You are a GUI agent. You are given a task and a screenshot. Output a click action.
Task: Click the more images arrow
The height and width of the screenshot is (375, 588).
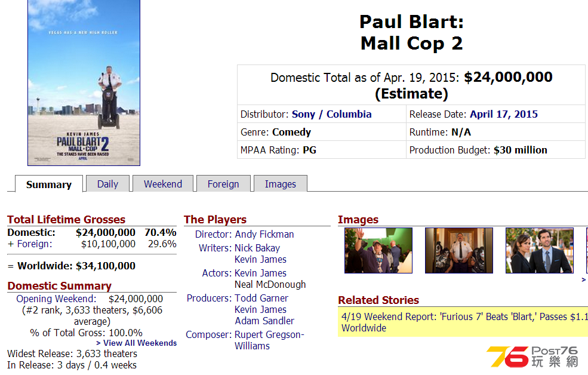583,279
